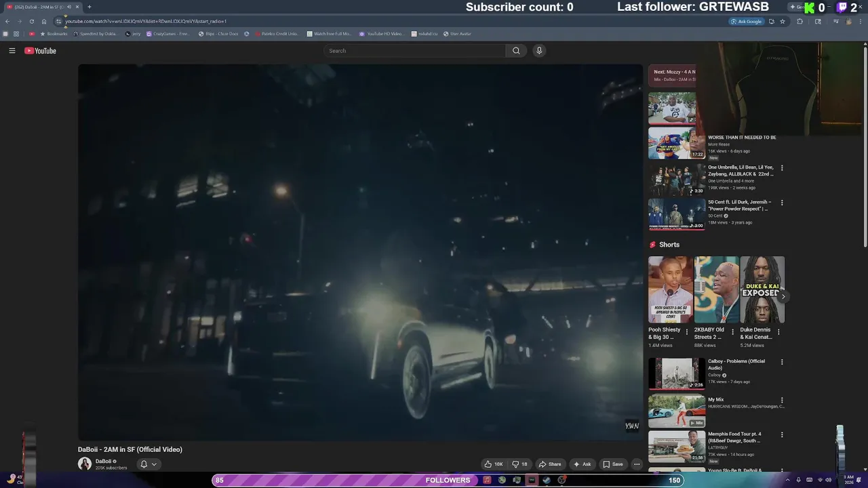Open 2KBABY Old Streets 2 short
This screenshot has height=488, width=868.
(717, 289)
